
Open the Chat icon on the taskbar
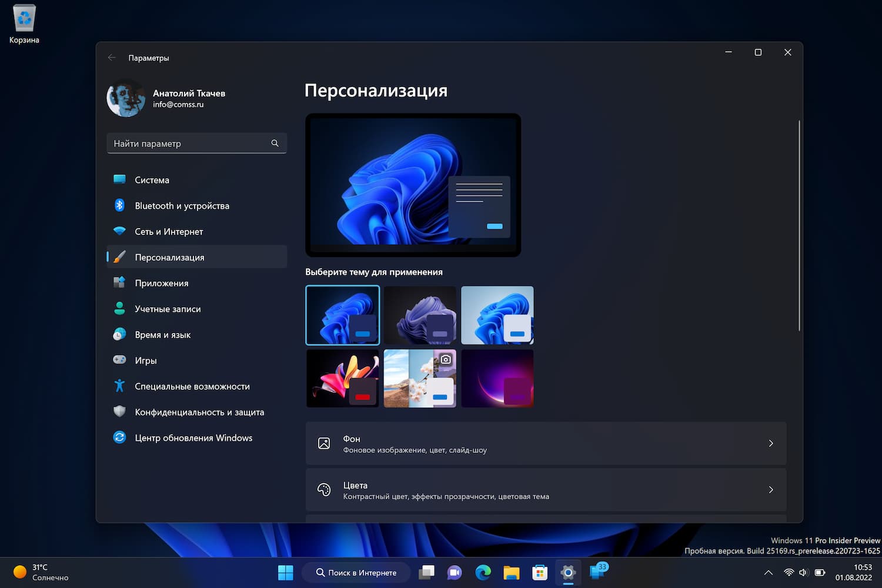[x=455, y=572]
